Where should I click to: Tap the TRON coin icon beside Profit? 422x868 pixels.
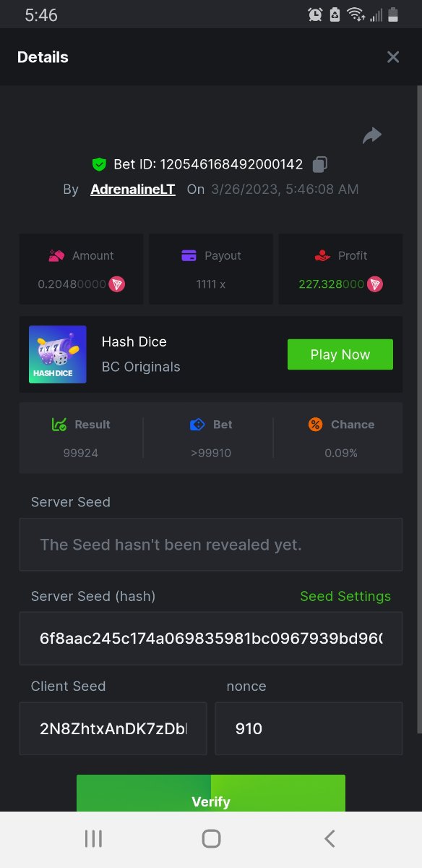(x=374, y=284)
